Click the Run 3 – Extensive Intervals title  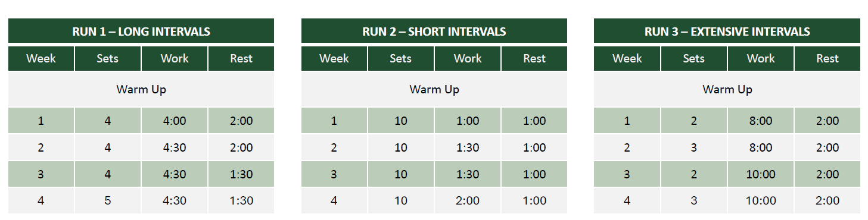pos(727,32)
